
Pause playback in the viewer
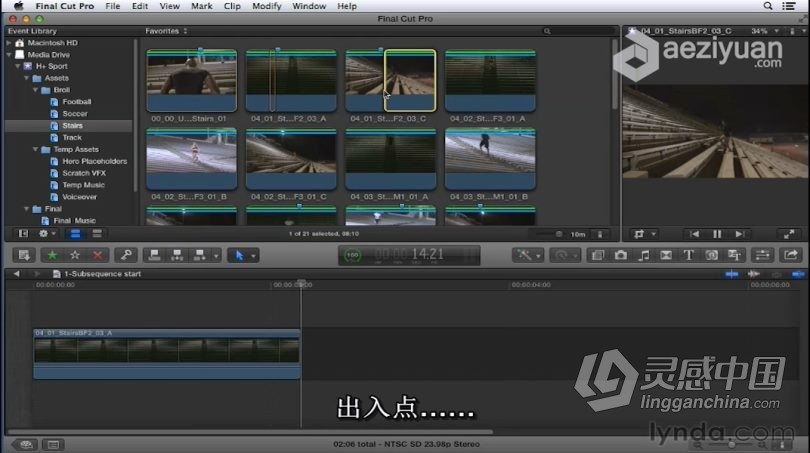point(717,234)
